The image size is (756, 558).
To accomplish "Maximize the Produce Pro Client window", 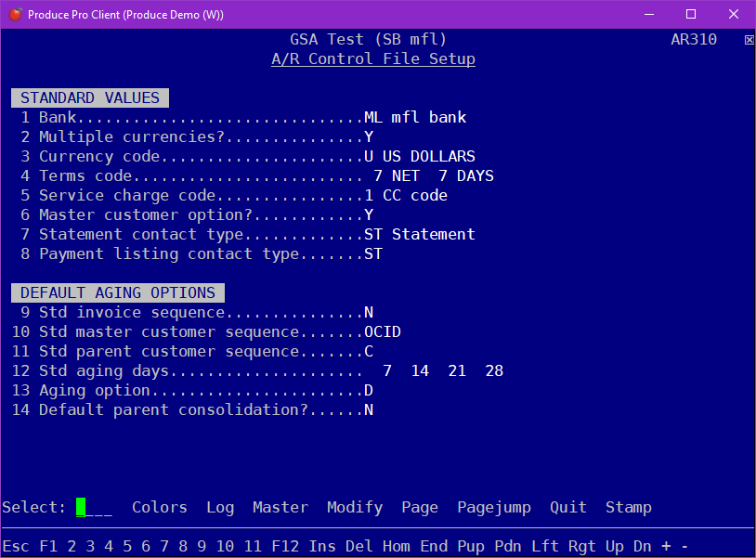I will [691, 15].
